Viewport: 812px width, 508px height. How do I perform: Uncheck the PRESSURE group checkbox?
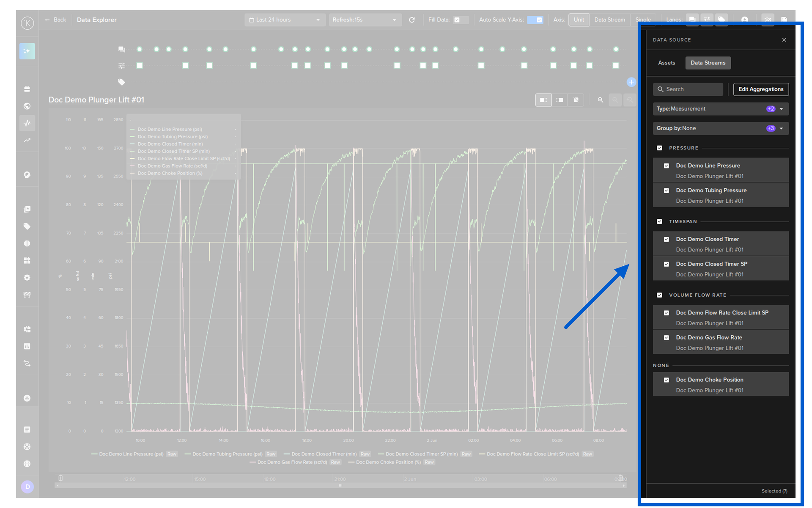[659, 148]
